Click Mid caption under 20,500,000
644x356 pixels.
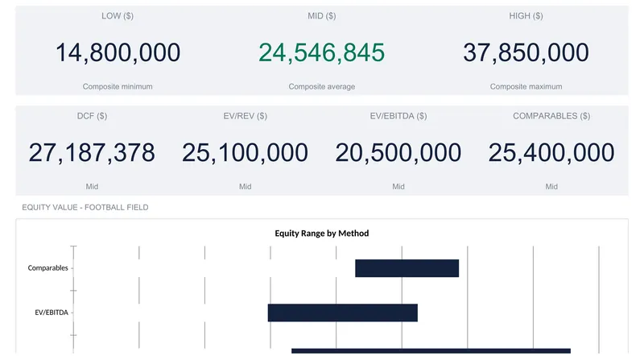click(398, 187)
